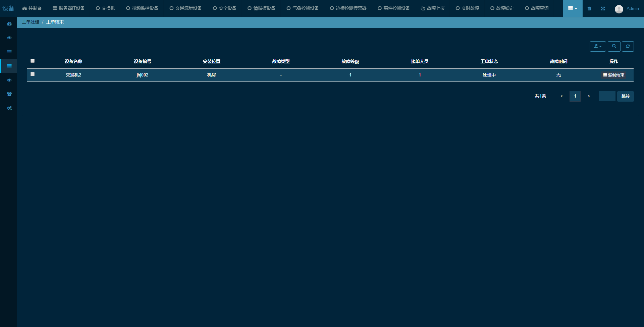Image resolution: width=644 pixels, height=327 pixels.
Task: Click the 故障时间 column header
Action: coord(558,61)
